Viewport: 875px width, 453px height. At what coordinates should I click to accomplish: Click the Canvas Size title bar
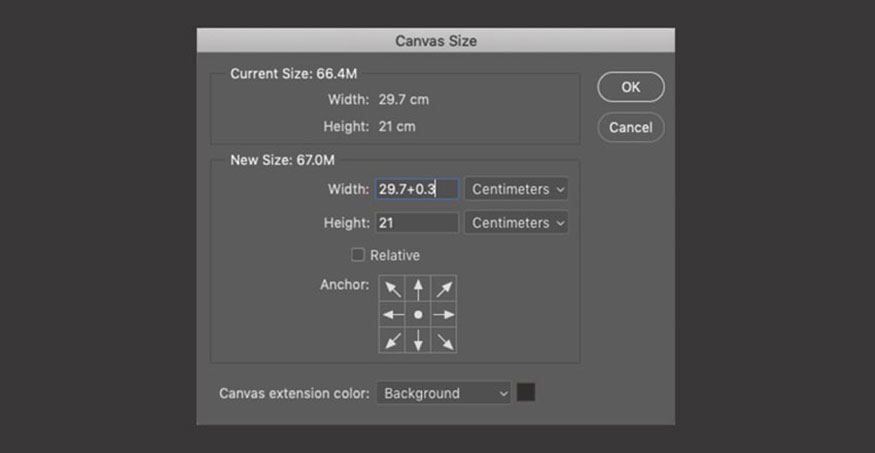(x=436, y=40)
